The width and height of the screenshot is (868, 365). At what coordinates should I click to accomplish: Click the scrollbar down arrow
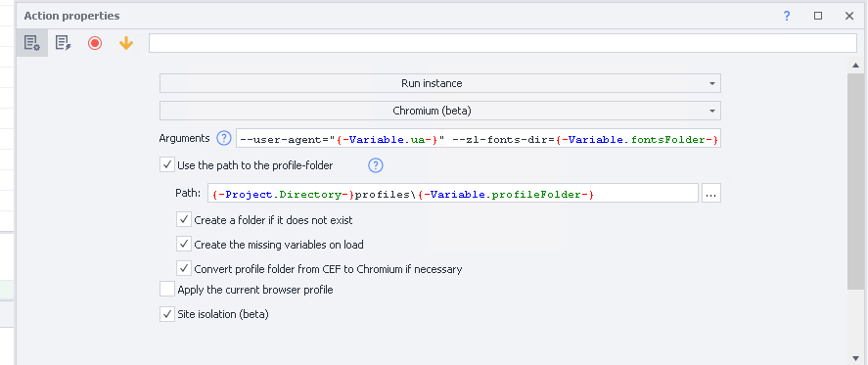(857, 358)
